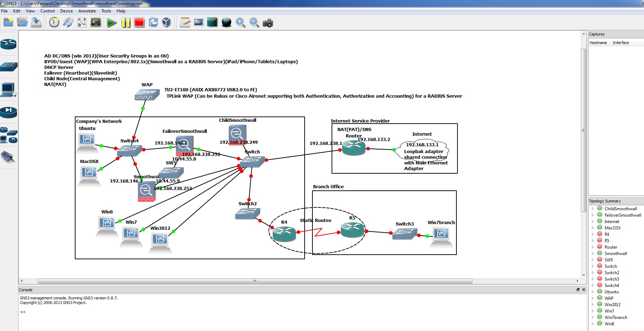Browse routers in the device sidebar
This screenshot has height=331, width=644.
pos(9,44)
